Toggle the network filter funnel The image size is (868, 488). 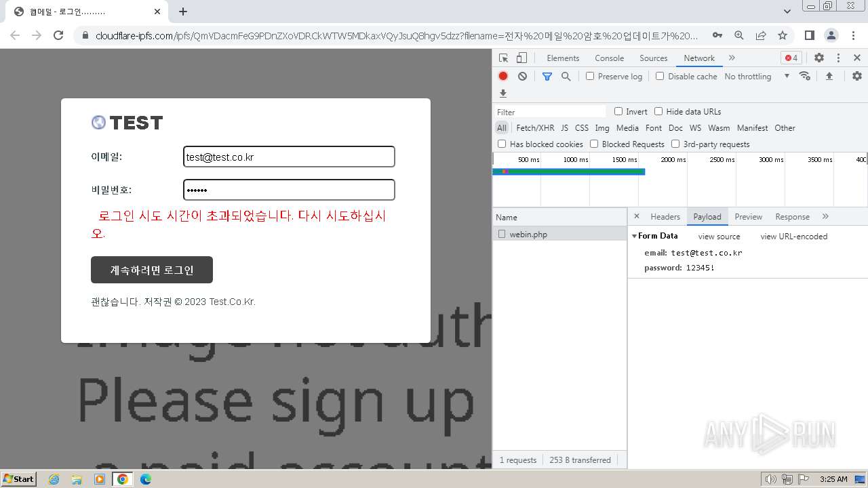(x=547, y=77)
